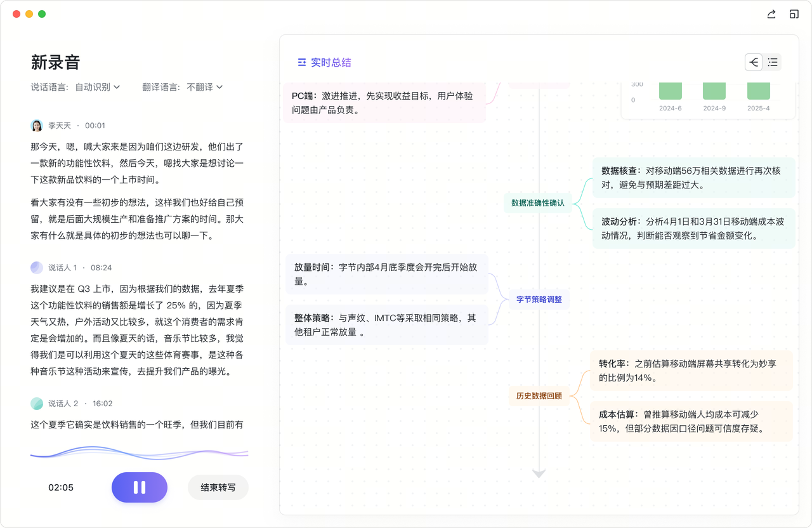Viewport: 812px width, 528px height.
Task: Select the 历史数据回顾 node
Action: tap(539, 395)
